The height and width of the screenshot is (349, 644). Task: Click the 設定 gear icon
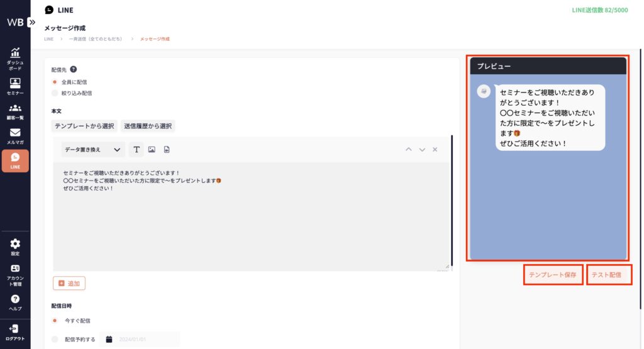point(15,244)
